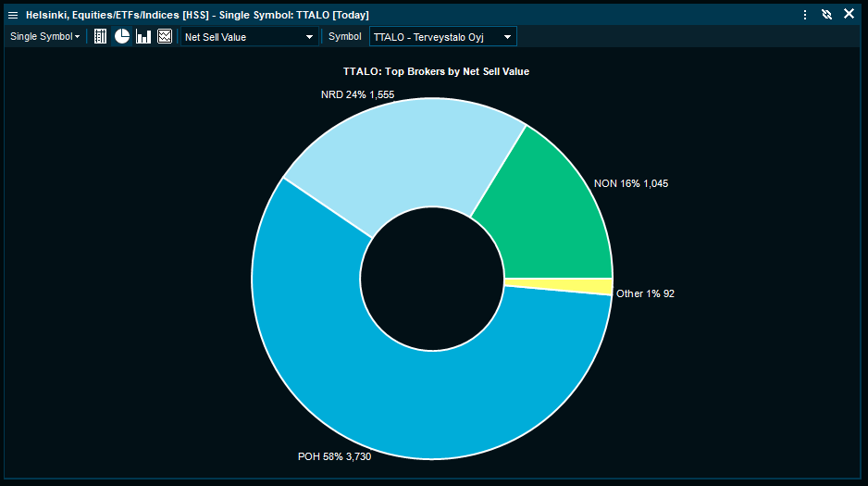Click the NON green donut segment

coord(546,218)
